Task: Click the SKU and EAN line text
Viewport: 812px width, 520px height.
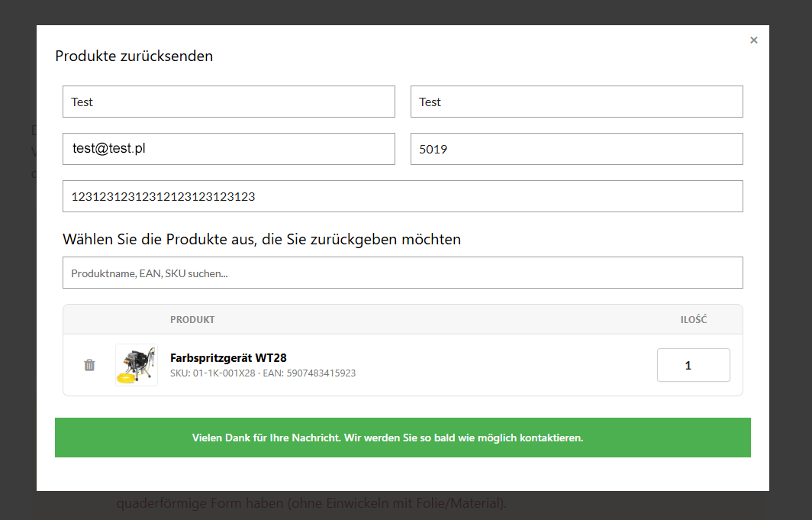Action: coord(263,373)
